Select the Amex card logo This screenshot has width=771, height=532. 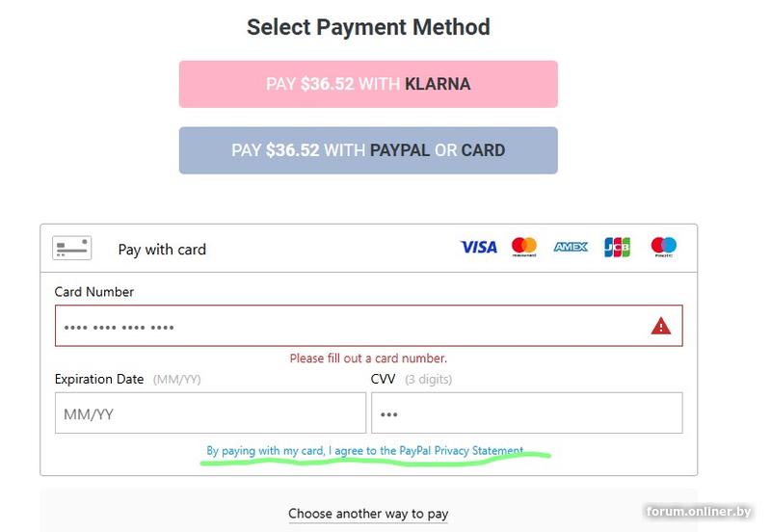tap(571, 248)
